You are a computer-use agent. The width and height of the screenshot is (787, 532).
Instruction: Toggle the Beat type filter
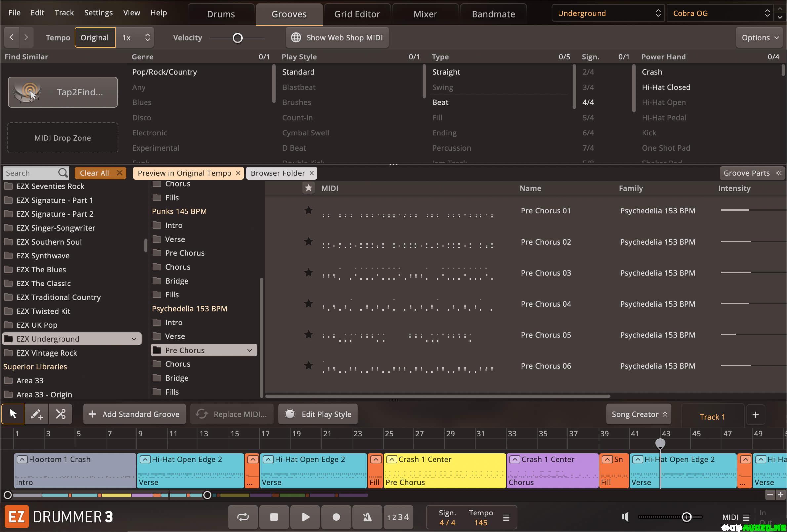440,102
